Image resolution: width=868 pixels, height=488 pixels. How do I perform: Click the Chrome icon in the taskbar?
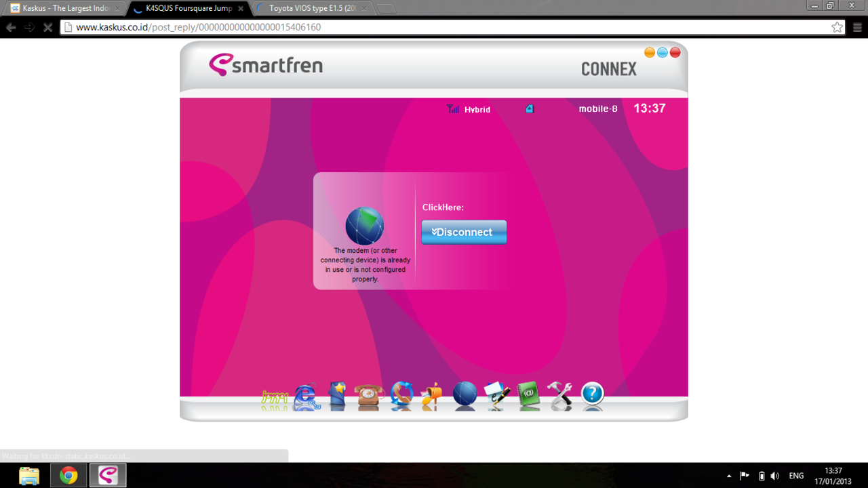(x=68, y=475)
